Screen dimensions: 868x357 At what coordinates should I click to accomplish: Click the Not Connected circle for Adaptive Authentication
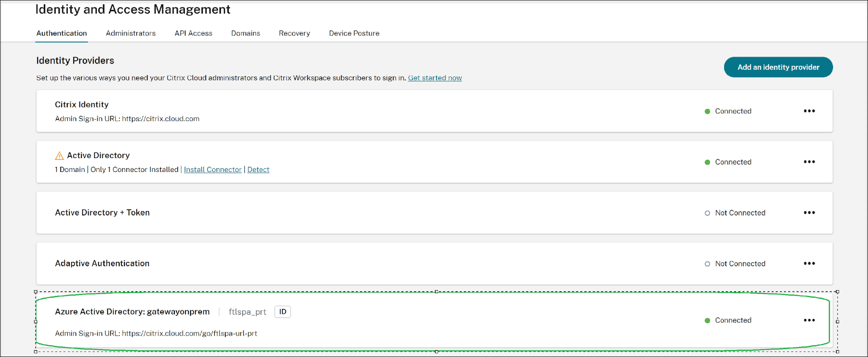coord(707,264)
